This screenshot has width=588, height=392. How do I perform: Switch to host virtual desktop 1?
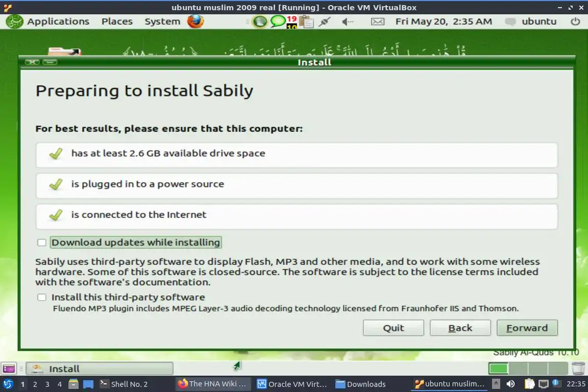pyautogui.click(x=22, y=384)
